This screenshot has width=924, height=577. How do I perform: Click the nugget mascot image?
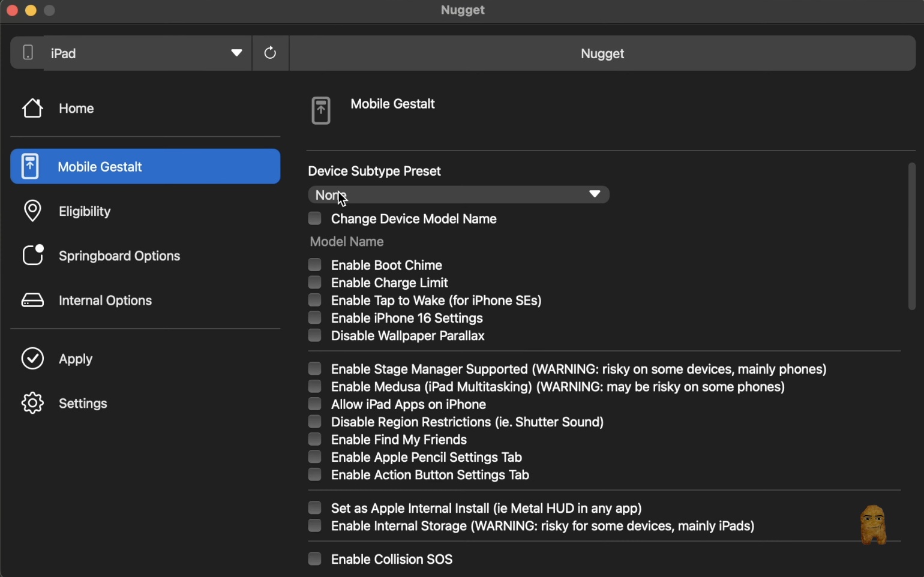873,525
